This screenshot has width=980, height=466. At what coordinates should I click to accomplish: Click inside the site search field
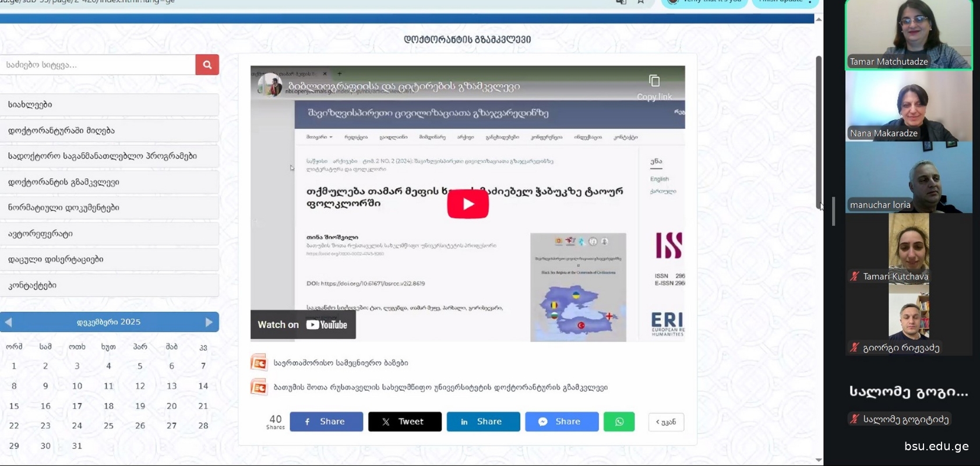pos(97,65)
